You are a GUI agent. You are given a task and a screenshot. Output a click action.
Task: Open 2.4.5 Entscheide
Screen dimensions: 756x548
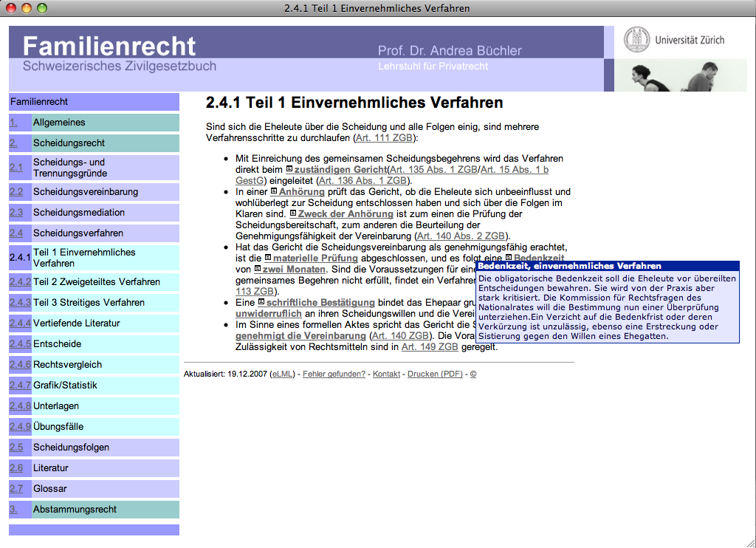94,344
